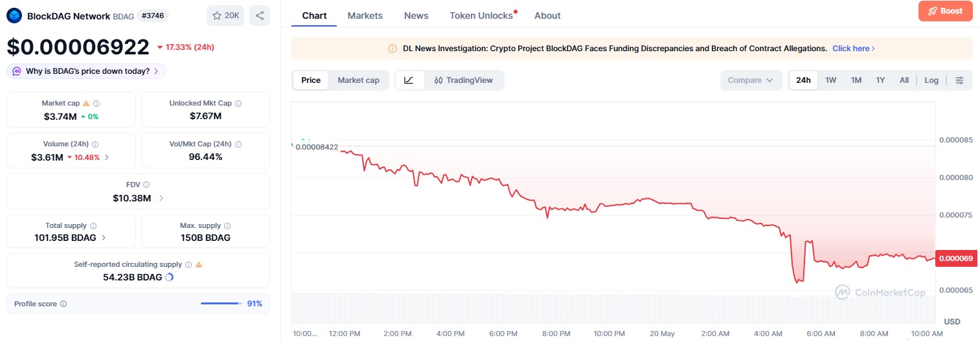Select the Price toggle
The image size is (980, 340).
(x=311, y=80)
